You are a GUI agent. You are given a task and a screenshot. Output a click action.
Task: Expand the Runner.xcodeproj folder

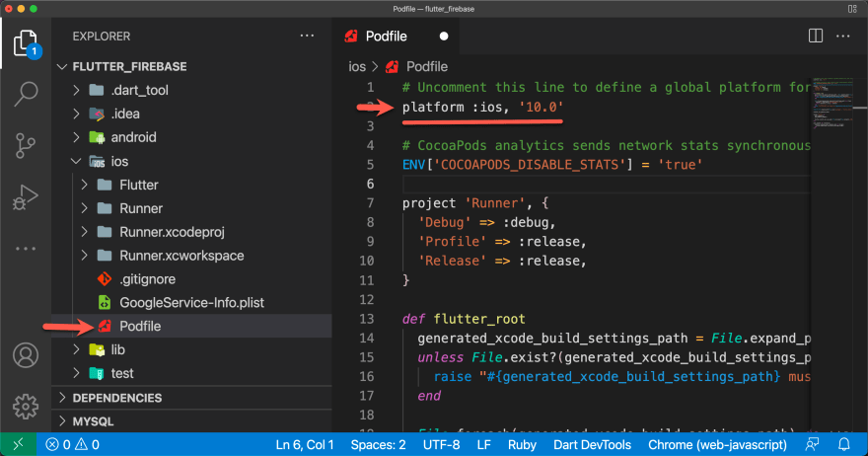click(85, 232)
